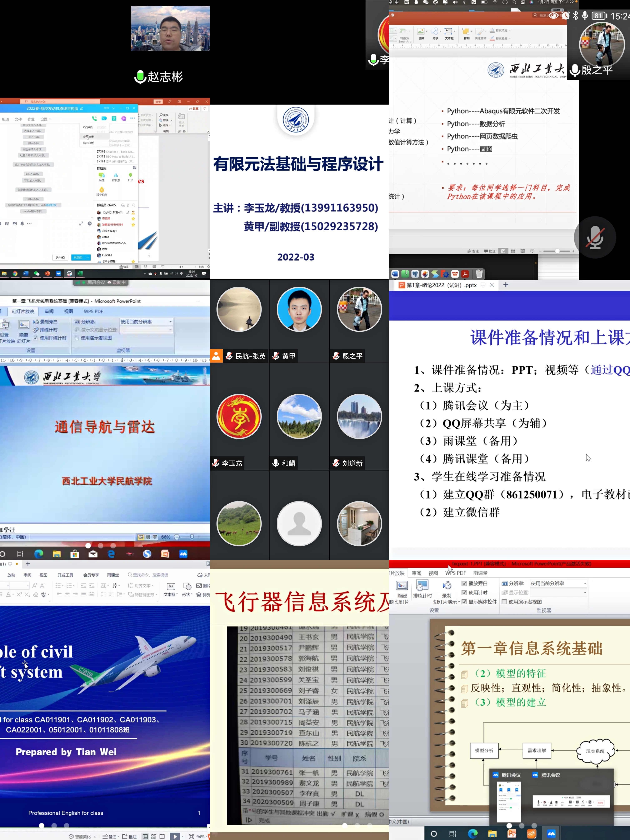Open the Trash in the Mac dock
This screenshot has height=840, width=630.
(x=479, y=274)
